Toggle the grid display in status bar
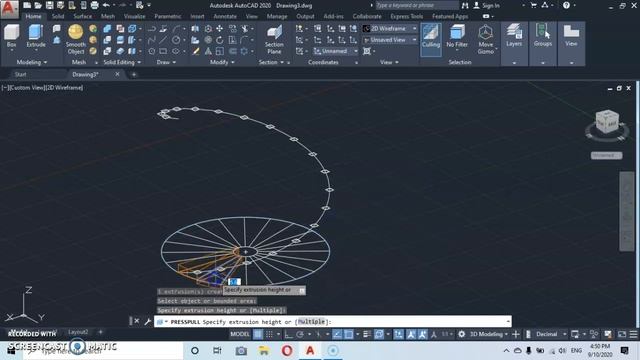 coord(258,334)
